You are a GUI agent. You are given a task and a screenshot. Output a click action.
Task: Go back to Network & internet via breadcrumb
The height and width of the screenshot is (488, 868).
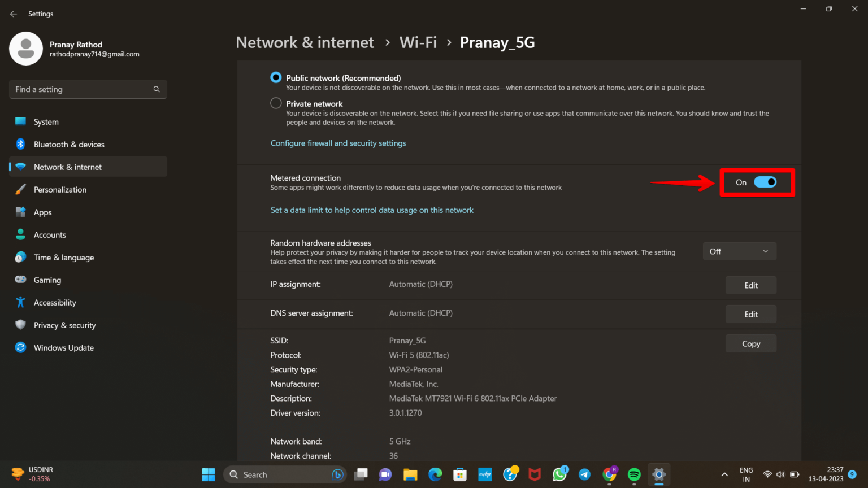tap(305, 42)
